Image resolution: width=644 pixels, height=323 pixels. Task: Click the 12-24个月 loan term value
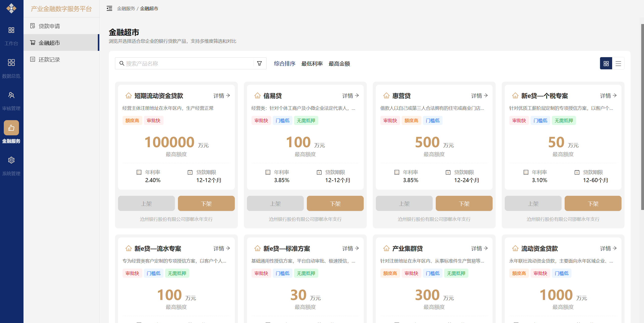click(x=467, y=180)
